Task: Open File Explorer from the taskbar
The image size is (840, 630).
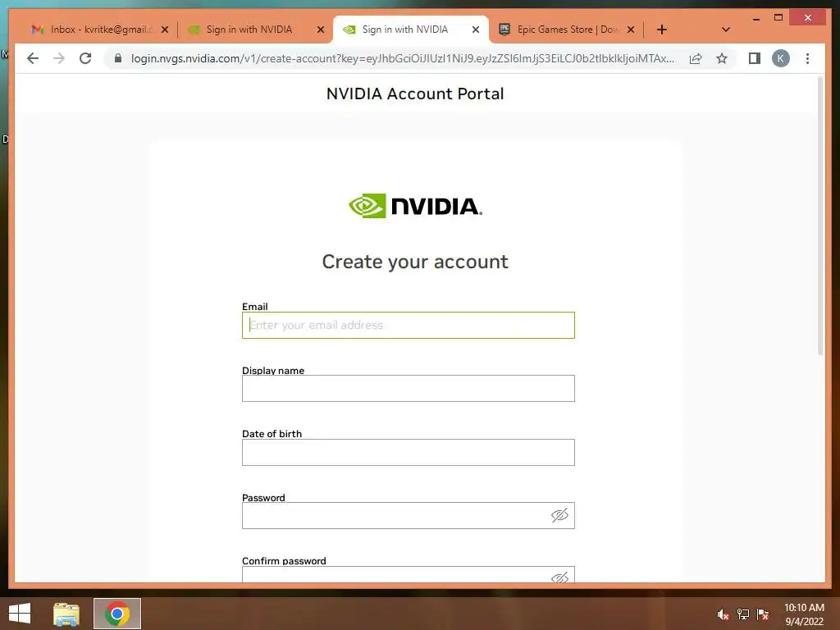Action: (x=66, y=614)
